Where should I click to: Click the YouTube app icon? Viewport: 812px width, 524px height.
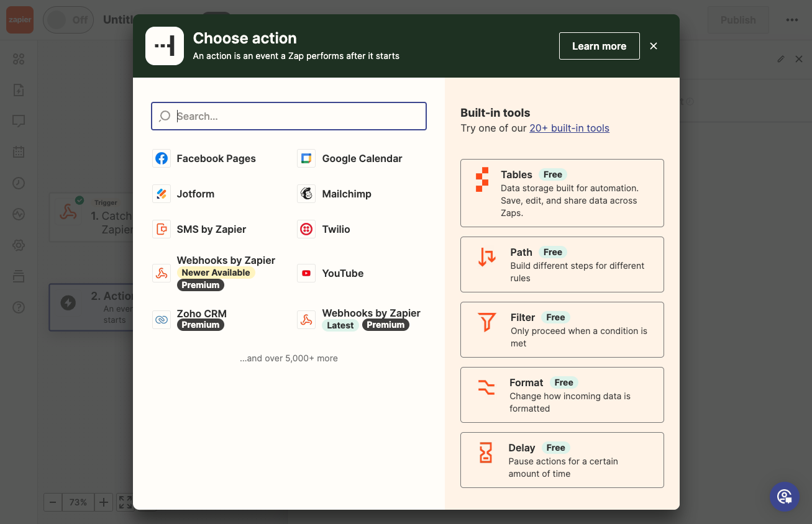pos(306,273)
